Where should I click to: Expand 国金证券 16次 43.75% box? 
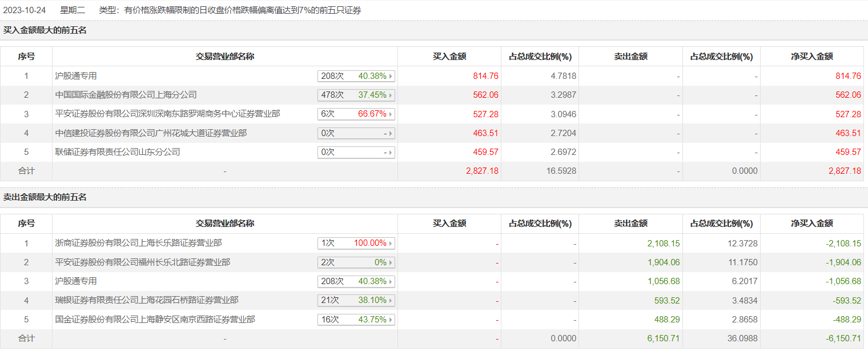pos(391,320)
